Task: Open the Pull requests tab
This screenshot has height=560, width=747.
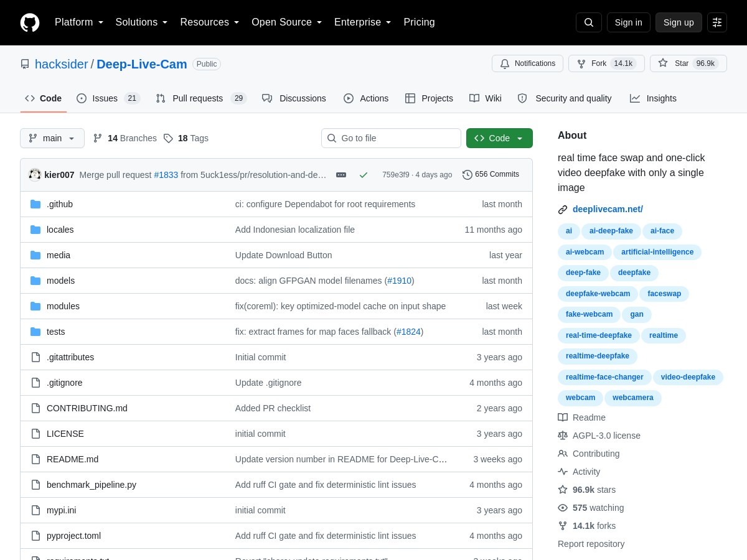Action: pos(201,98)
